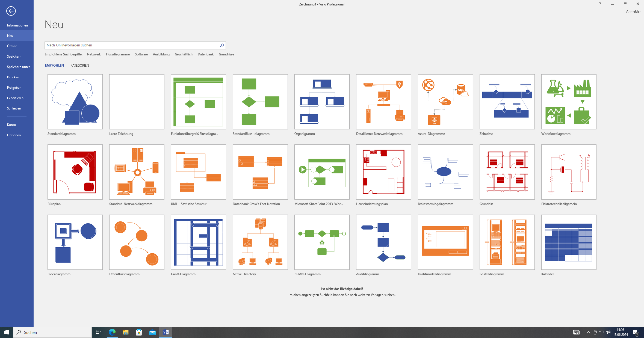Pick the Organigramm template icon
Screen dimensions: 644x338
point(322,102)
